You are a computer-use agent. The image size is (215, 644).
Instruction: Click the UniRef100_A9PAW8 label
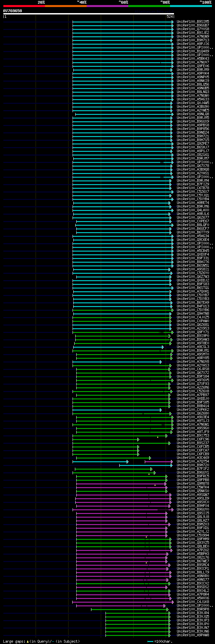193,635
